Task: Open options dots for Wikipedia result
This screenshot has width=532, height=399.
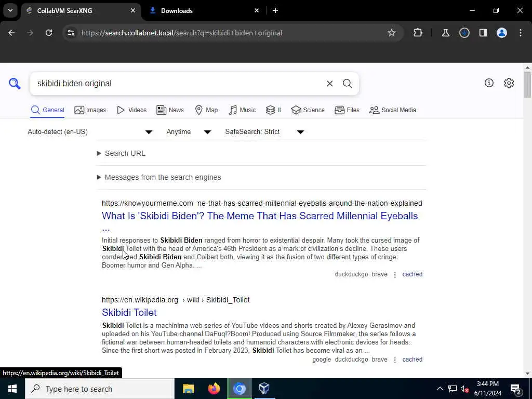Action: (395, 360)
